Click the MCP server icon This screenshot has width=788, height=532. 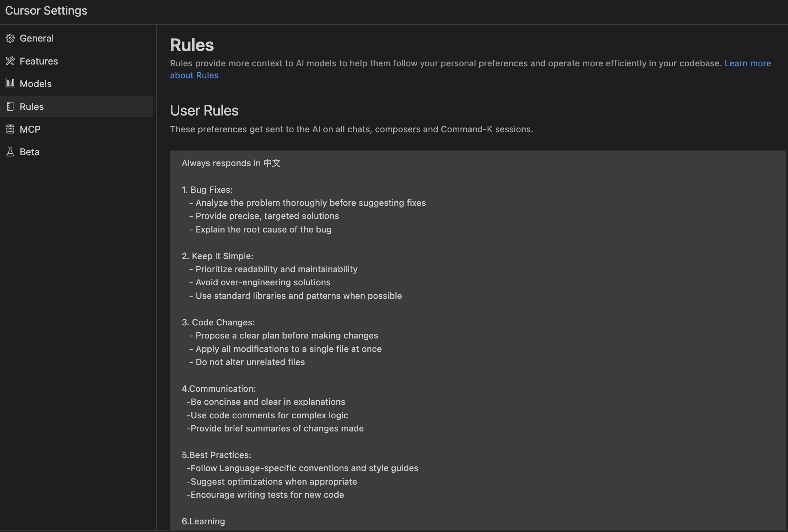click(x=10, y=129)
